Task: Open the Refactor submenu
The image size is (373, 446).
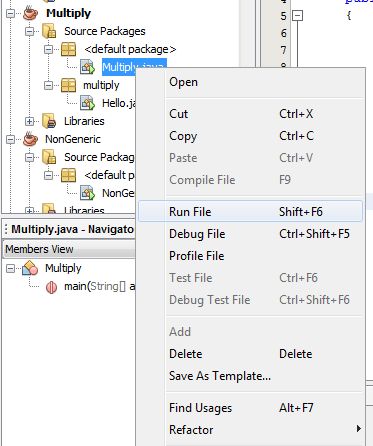Action: click(250, 430)
